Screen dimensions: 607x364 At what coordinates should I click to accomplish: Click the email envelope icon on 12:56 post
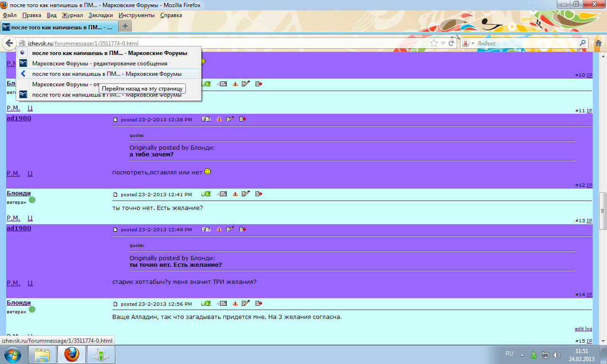[x=221, y=304]
